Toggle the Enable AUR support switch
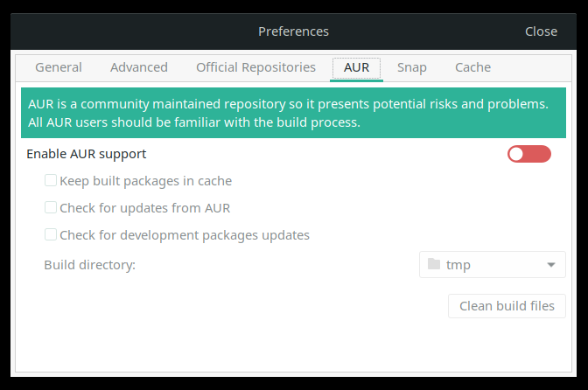This screenshot has height=390, width=588. [x=529, y=154]
